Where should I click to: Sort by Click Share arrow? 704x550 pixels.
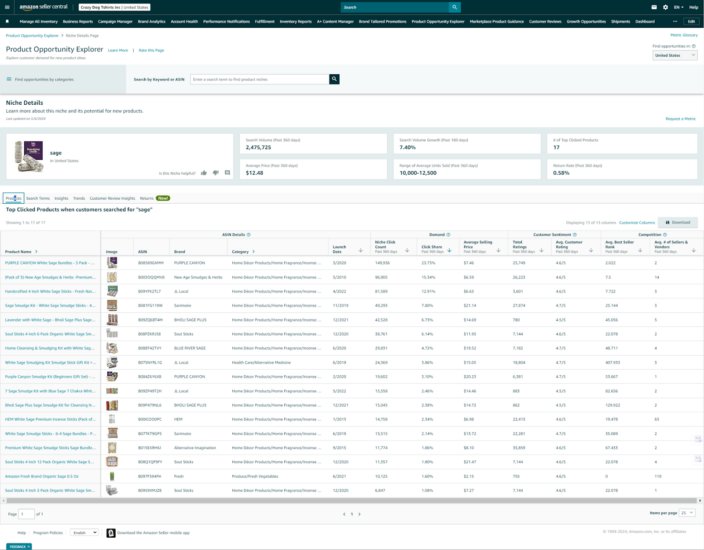tap(449, 250)
